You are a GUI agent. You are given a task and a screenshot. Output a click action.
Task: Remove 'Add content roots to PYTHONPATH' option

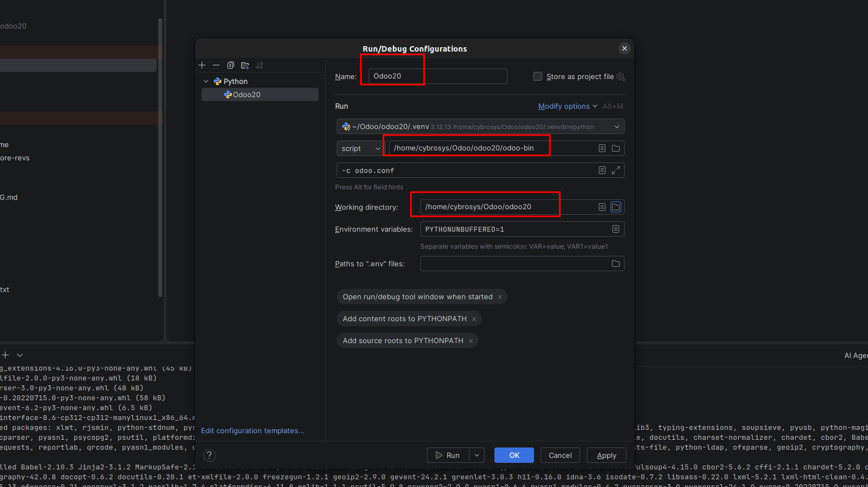click(x=474, y=319)
